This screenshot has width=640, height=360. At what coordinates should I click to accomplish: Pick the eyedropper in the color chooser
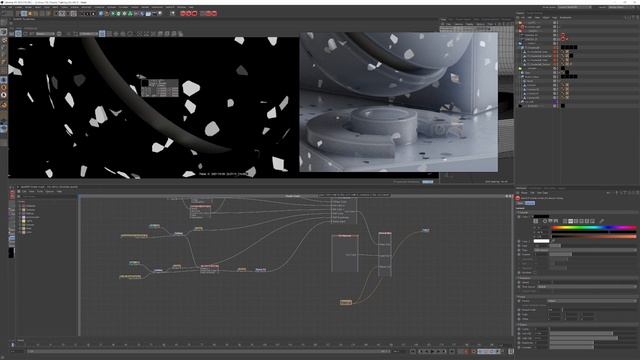[x=602, y=221]
